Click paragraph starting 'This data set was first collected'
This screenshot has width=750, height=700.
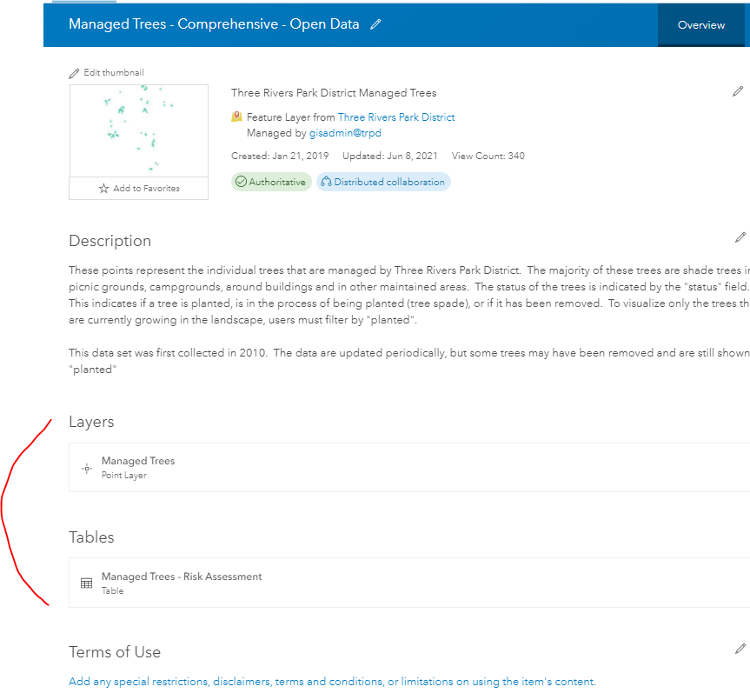click(x=409, y=361)
